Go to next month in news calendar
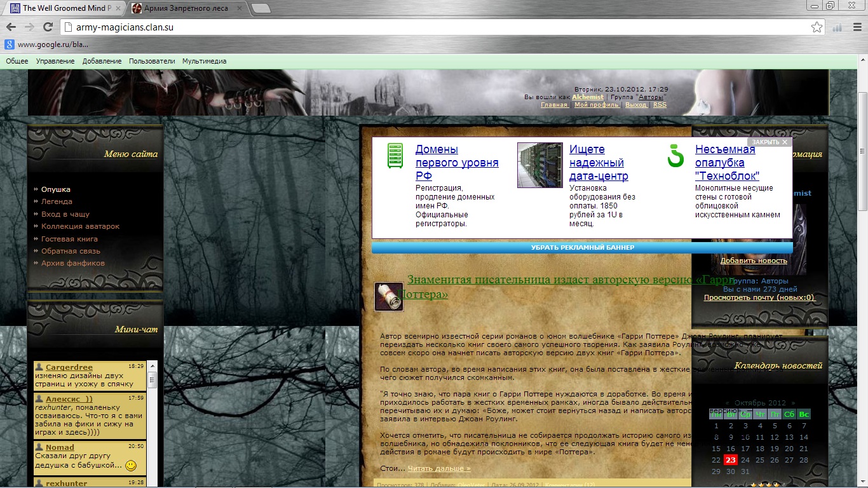 792,403
